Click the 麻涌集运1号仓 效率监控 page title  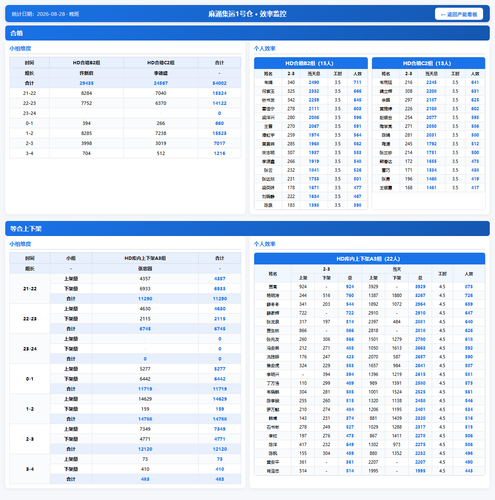[247, 14]
